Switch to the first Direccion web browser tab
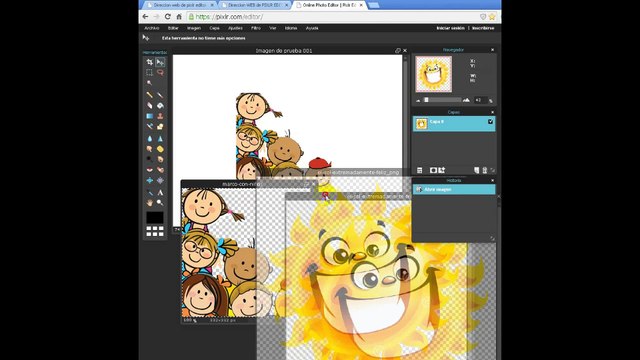This screenshot has width=640, height=360. pyautogui.click(x=180, y=5)
